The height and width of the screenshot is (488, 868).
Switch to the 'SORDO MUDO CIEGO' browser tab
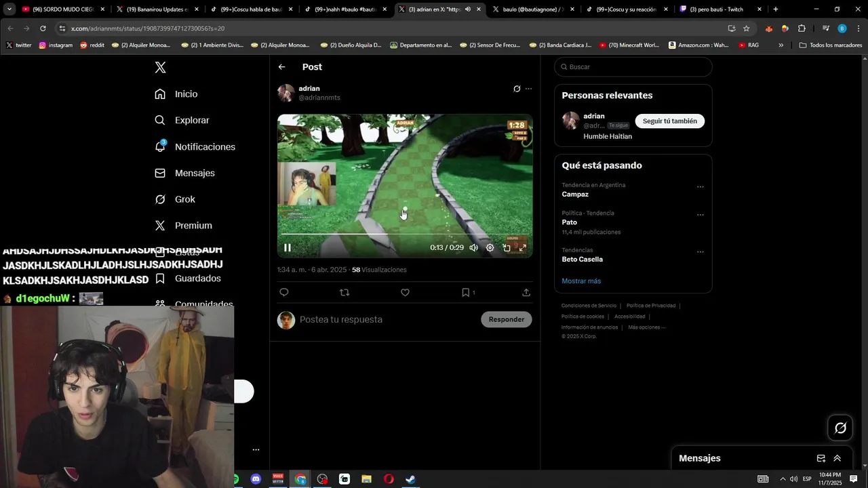(x=63, y=9)
